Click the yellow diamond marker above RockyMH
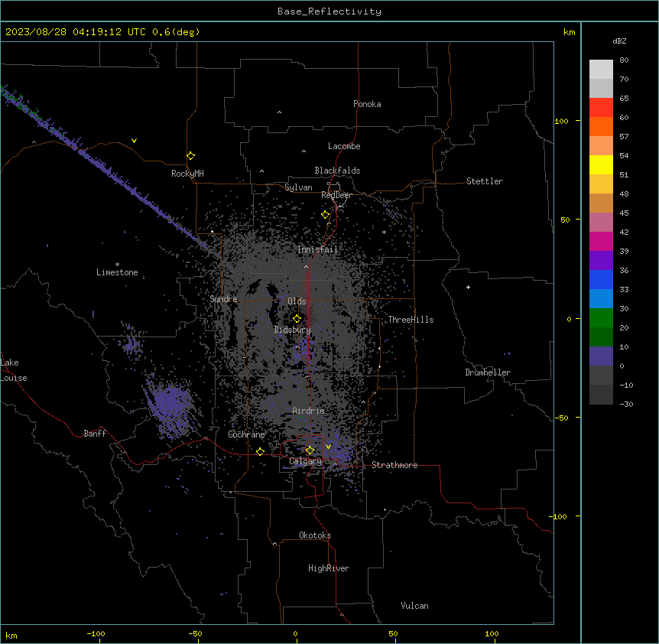This screenshot has height=644, width=659. [191, 156]
